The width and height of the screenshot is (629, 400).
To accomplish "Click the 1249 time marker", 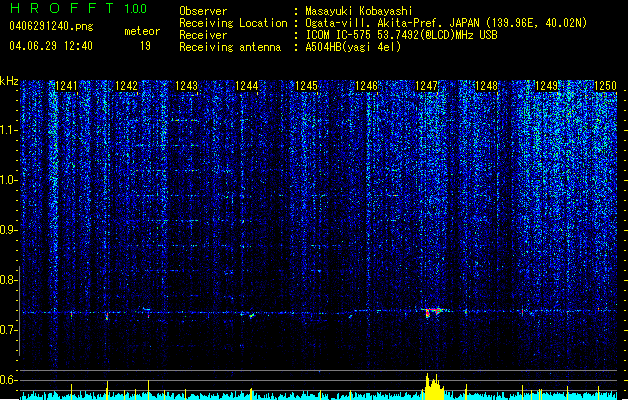I will tap(546, 86).
